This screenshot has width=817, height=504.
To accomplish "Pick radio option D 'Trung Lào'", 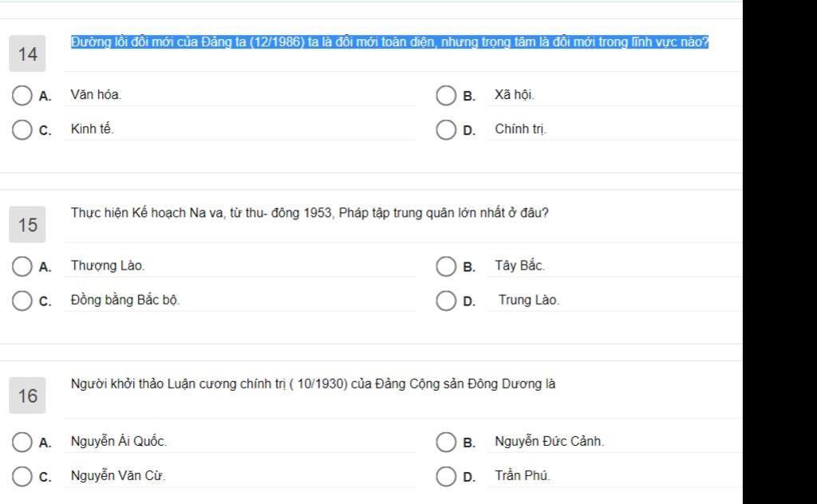I will click(446, 301).
